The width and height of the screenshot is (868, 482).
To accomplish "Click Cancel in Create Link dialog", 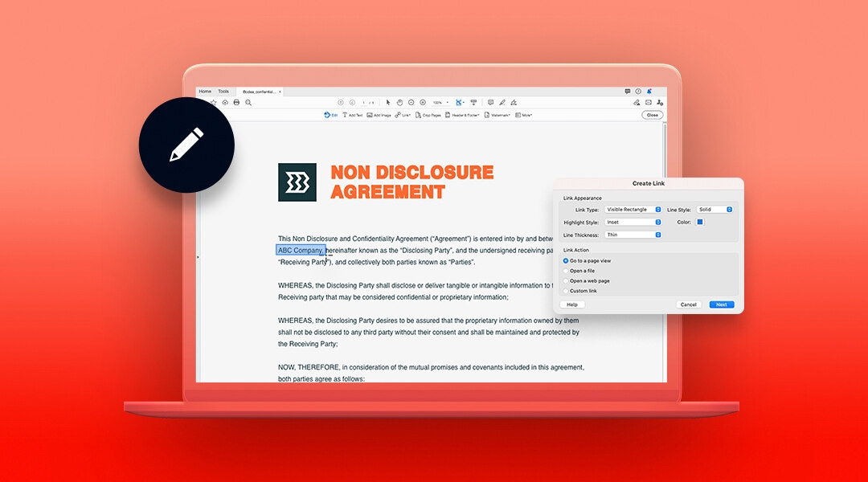I will point(689,304).
